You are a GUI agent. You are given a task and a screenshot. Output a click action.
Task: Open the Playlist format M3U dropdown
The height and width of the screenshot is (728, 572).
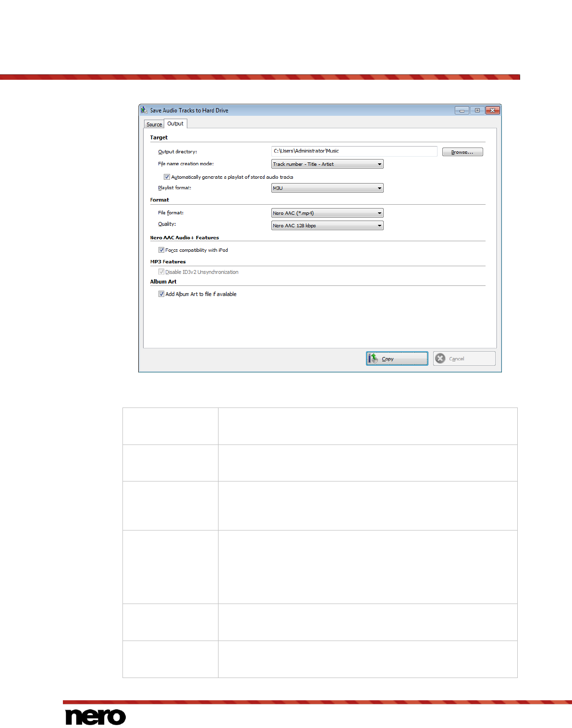click(327, 188)
